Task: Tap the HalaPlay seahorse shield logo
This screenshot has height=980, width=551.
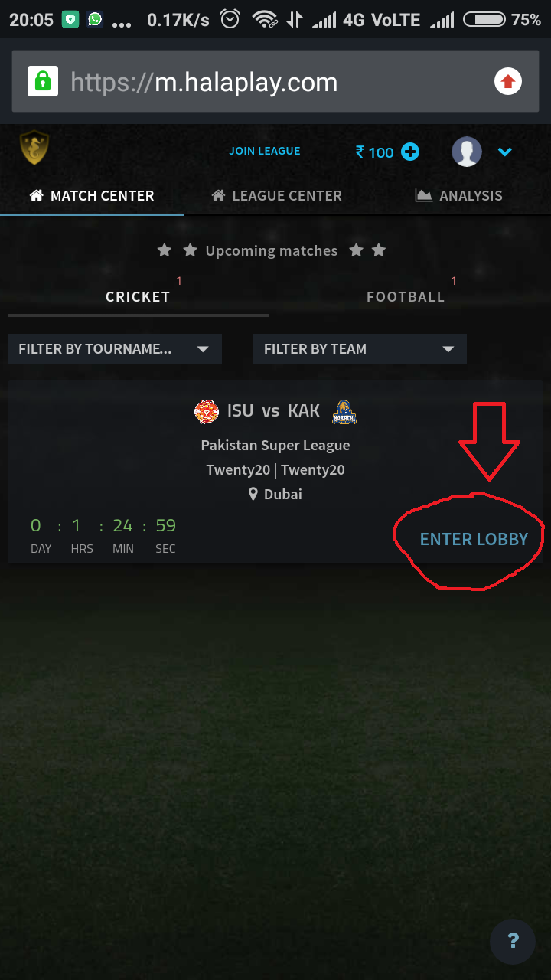Action: point(34,148)
